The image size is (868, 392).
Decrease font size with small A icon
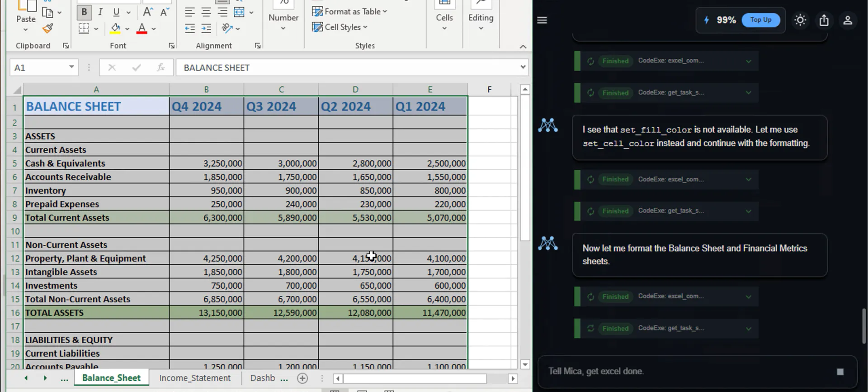point(165,12)
